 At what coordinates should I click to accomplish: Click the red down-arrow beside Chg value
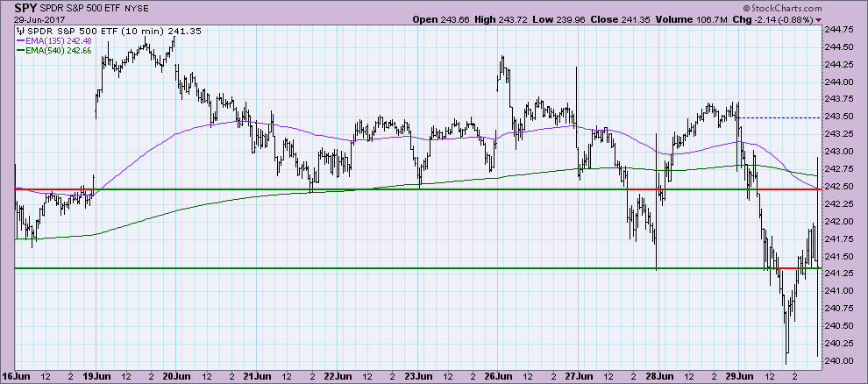pyautogui.click(x=819, y=18)
